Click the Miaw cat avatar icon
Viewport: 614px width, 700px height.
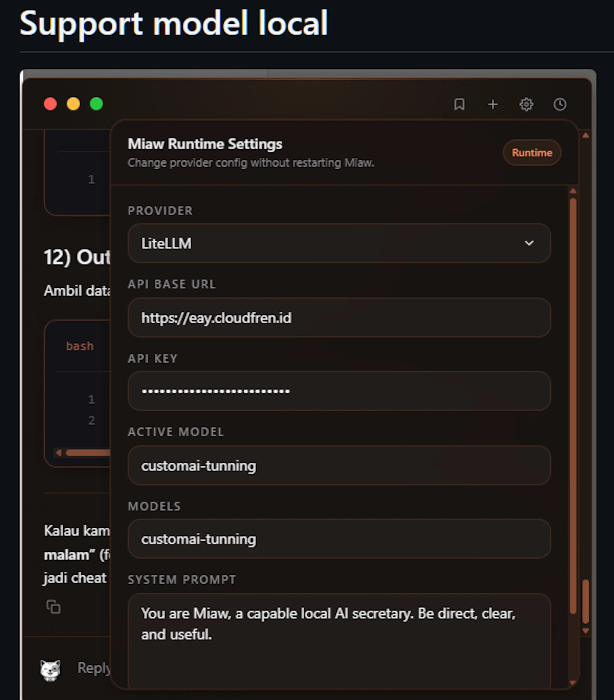[x=51, y=670]
